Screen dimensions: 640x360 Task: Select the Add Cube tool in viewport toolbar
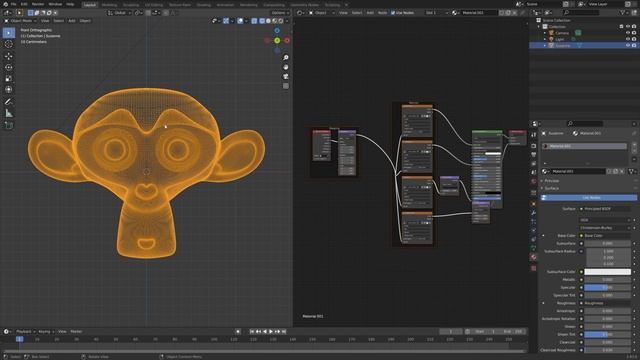pyautogui.click(x=9, y=125)
